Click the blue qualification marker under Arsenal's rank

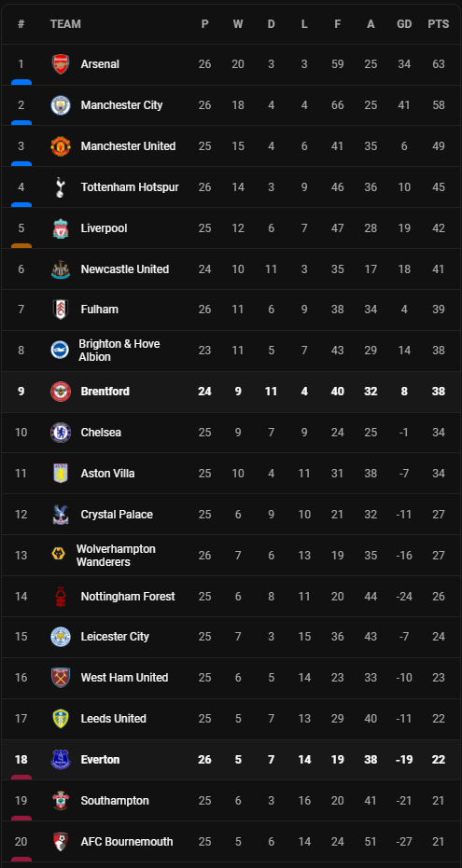(x=21, y=82)
